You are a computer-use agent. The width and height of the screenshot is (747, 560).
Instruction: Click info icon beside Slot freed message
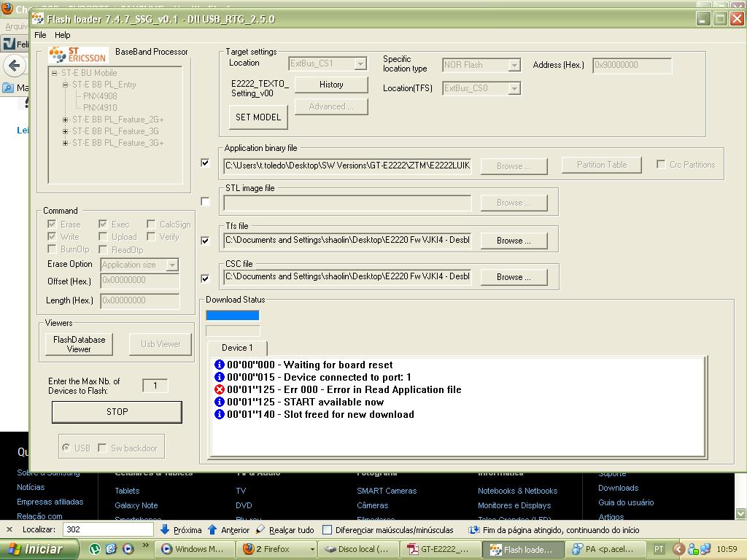[x=219, y=414]
